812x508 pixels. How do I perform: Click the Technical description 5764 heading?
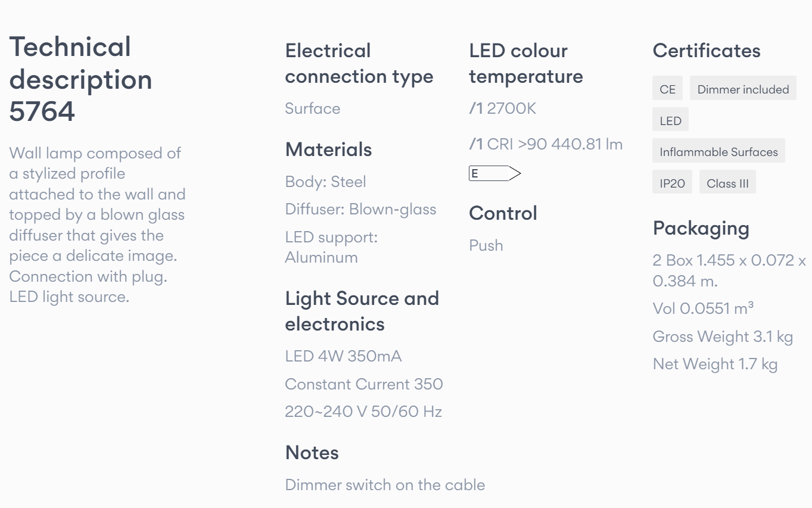coord(81,79)
